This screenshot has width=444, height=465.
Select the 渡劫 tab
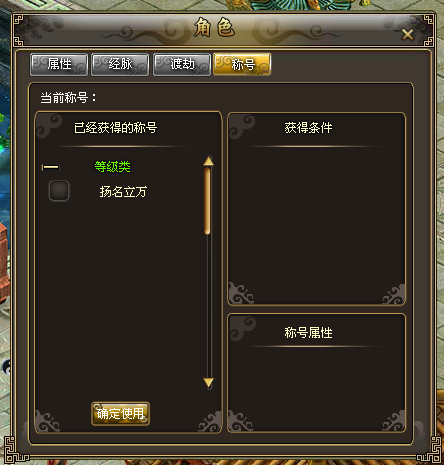(x=182, y=64)
